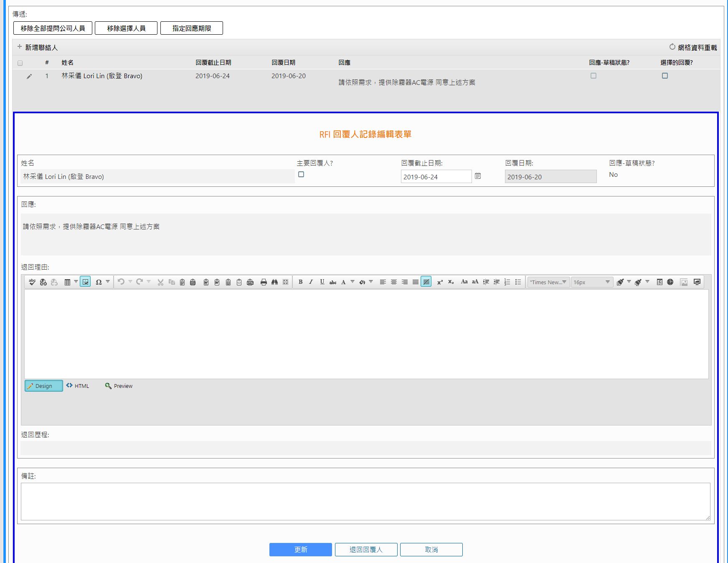Viewport: 728px width, 563px height.
Task: Click the 更新 update button
Action: (300, 550)
